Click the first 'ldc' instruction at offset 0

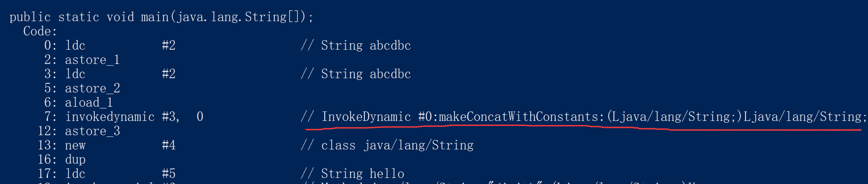75,45
